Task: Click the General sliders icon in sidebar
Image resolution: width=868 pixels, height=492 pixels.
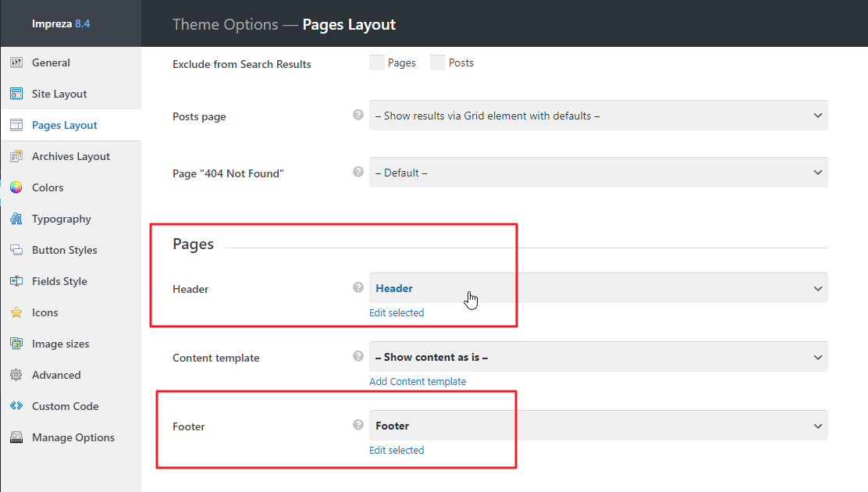Action: pos(16,62)
